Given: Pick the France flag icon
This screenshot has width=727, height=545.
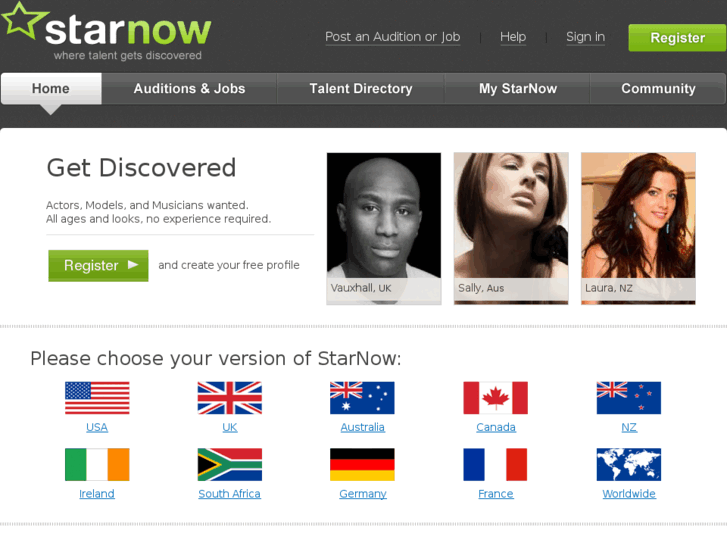Looking at the screenshot, I should pos(495,464).
